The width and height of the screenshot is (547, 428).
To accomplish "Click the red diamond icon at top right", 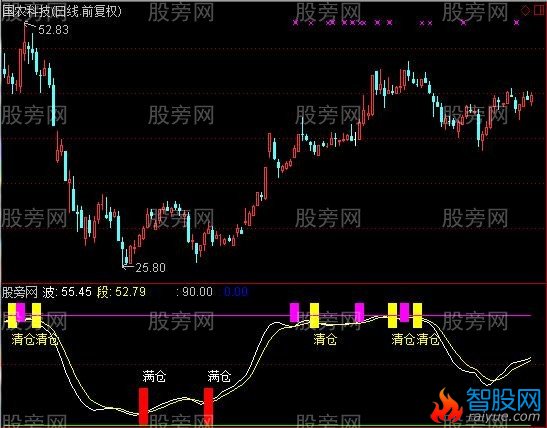I will click(x=525, y=10).
